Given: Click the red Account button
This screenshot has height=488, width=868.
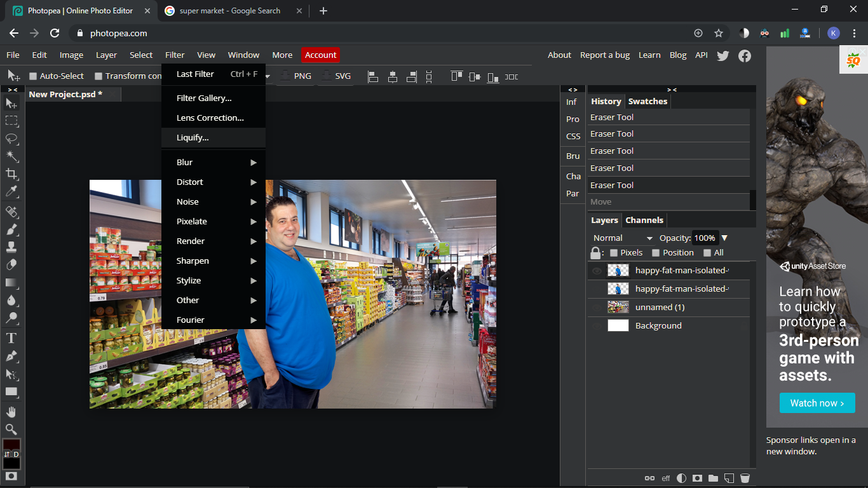Looking at the screenshot, I should click(320, 55).
